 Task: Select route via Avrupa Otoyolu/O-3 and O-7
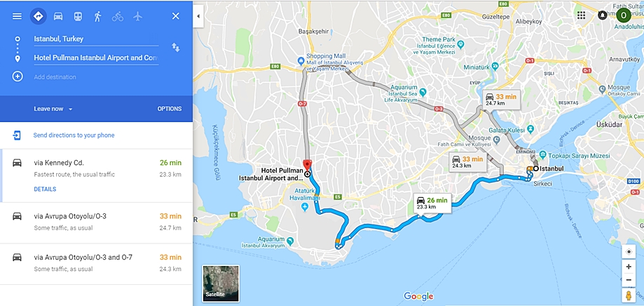[x=96, y=263]
